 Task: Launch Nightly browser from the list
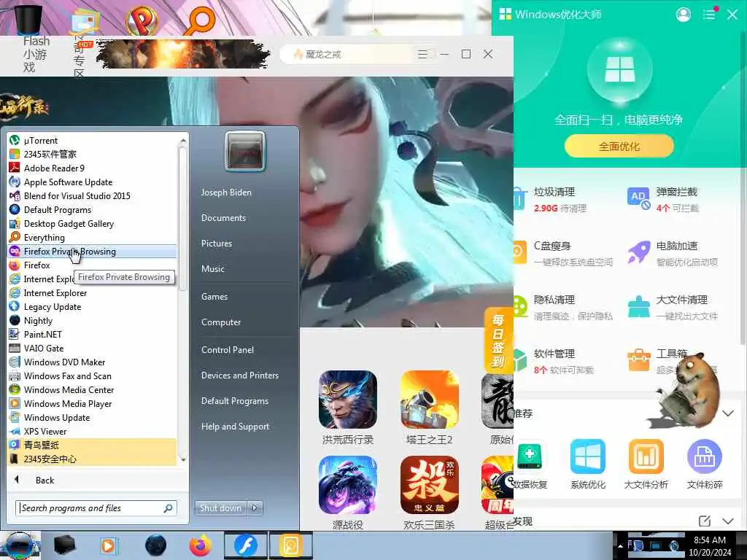92,321
